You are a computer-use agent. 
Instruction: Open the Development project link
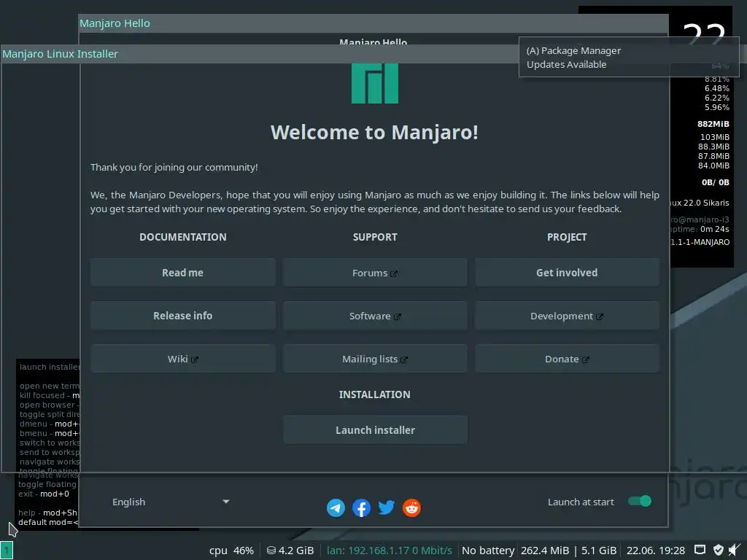pos(567,316)
